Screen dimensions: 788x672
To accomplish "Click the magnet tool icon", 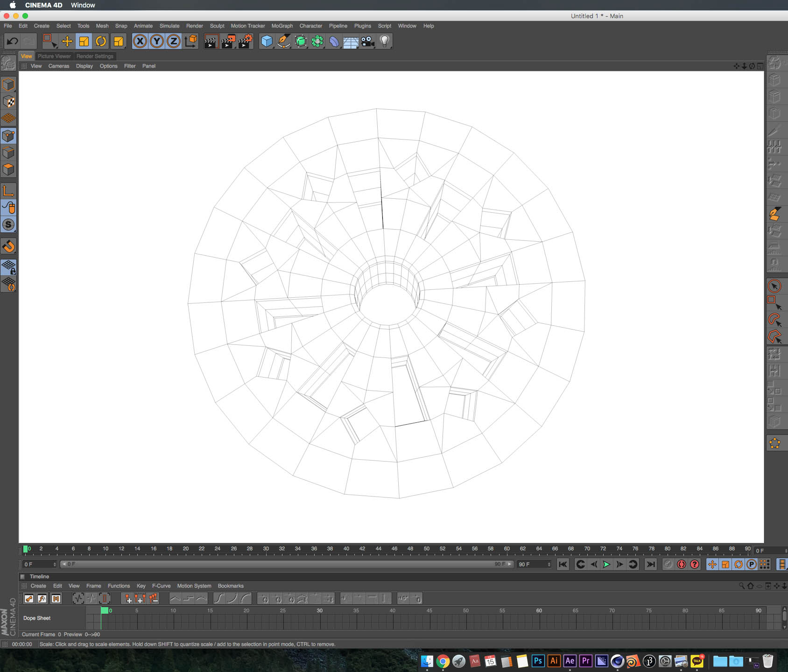I will click(8, 246).
